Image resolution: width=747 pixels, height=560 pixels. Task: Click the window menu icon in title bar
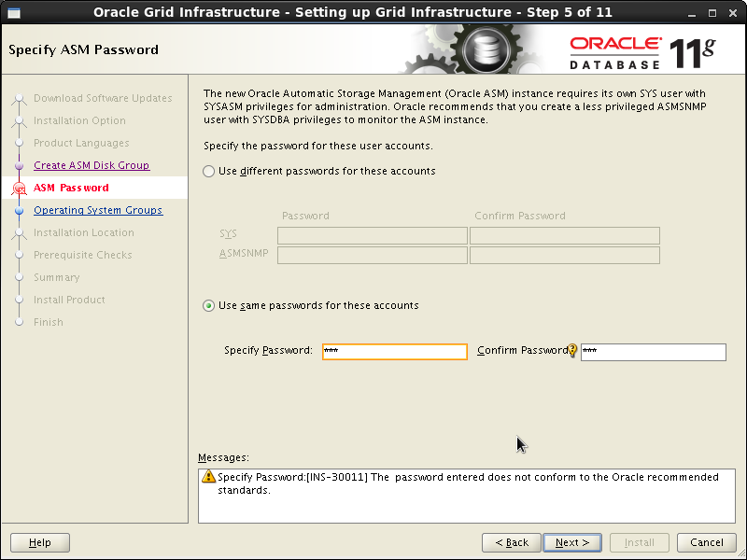(14, 13)
